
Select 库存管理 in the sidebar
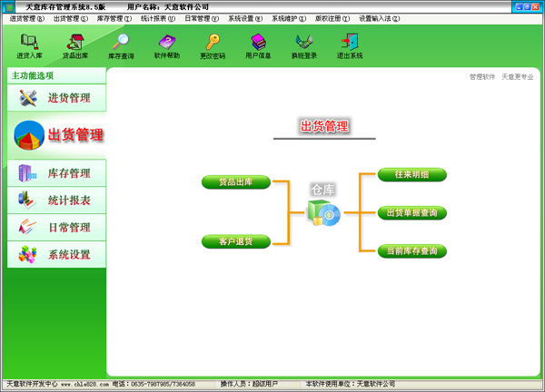pyautogui.click(x=56, y=173)
